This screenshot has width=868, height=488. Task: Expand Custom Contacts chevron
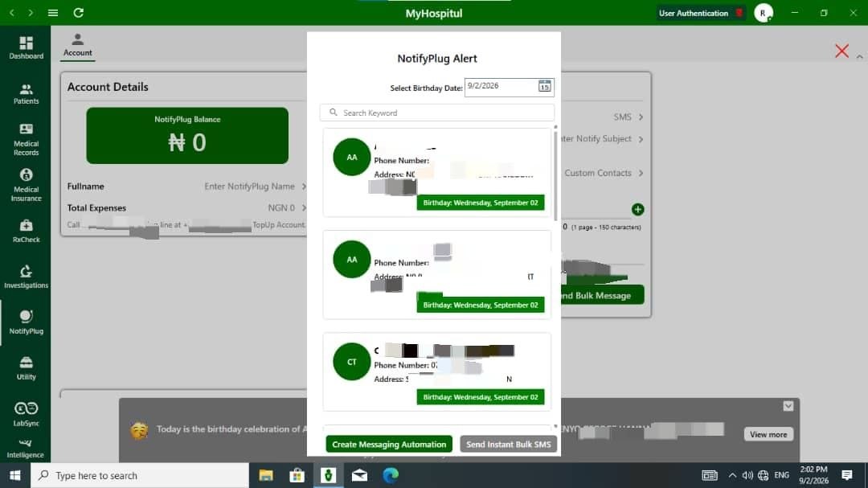pos(641,173)
